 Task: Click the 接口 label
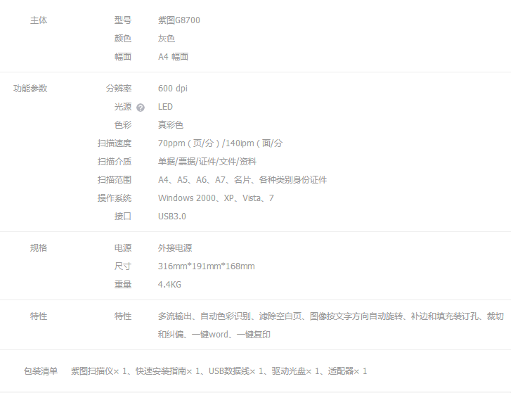click(123, 216)
